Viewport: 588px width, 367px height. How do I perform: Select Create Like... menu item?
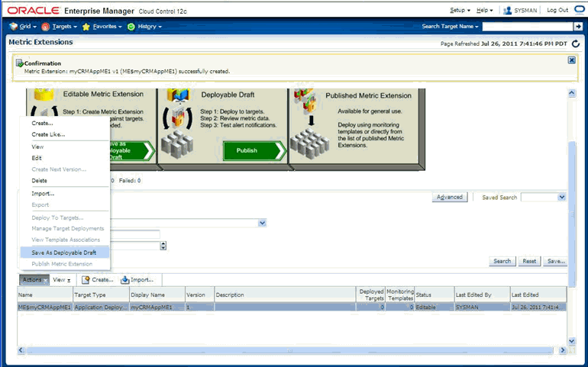(x=48, y=134)
